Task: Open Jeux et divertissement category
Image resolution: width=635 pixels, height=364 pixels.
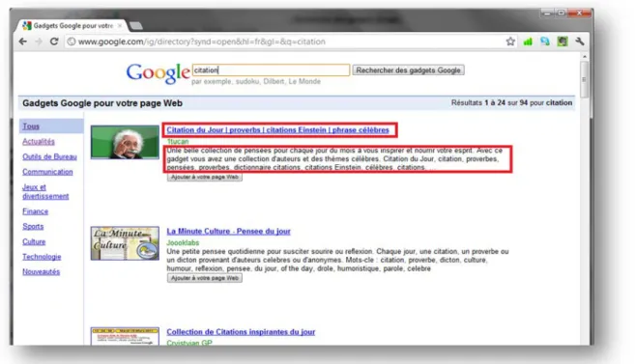Action: 45,192
